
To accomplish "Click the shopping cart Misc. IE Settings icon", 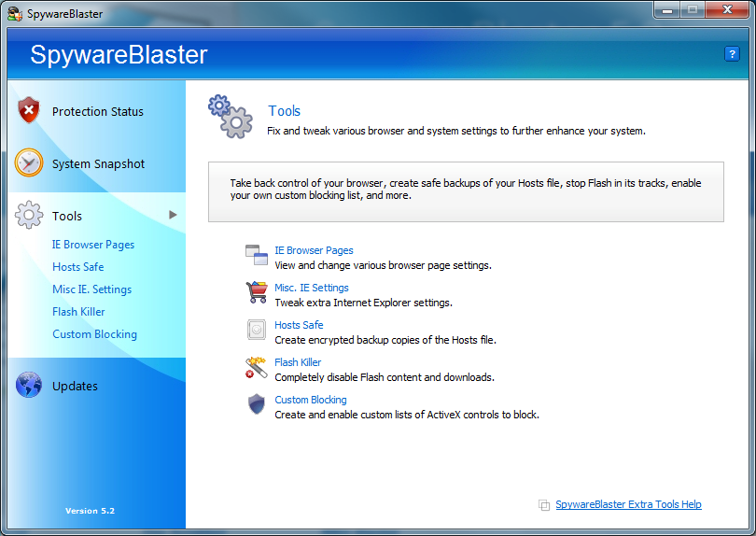I will (256, 292).
